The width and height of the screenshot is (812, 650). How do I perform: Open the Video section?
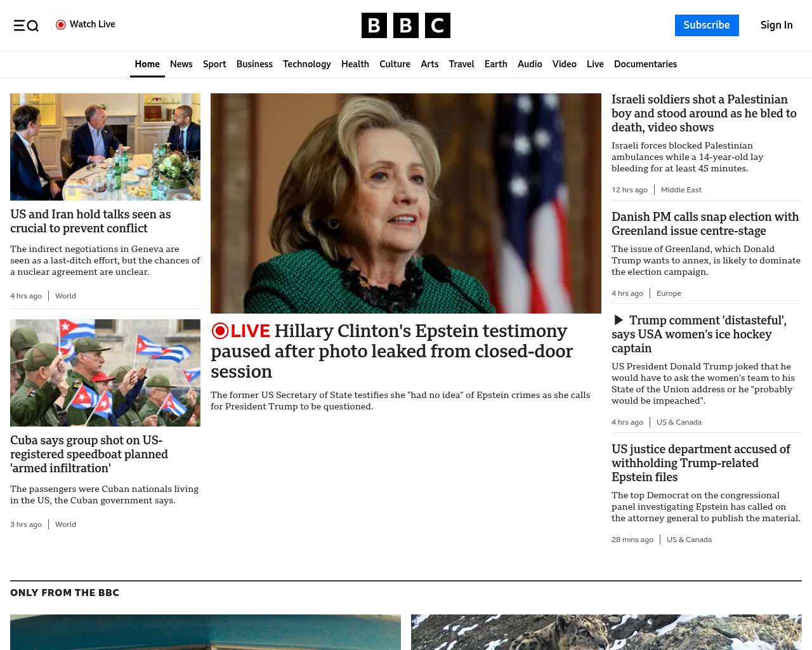point(565,64)
